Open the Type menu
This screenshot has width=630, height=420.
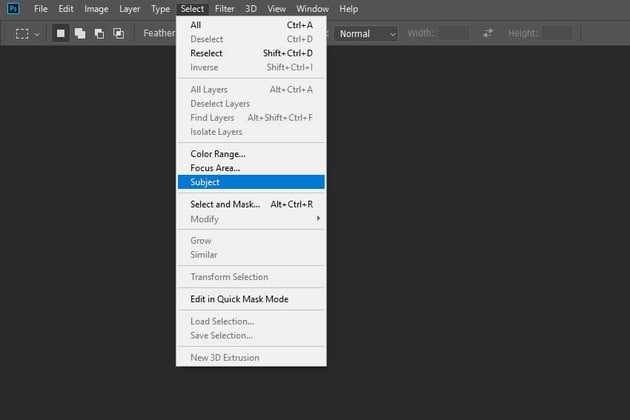click(160, 9)
